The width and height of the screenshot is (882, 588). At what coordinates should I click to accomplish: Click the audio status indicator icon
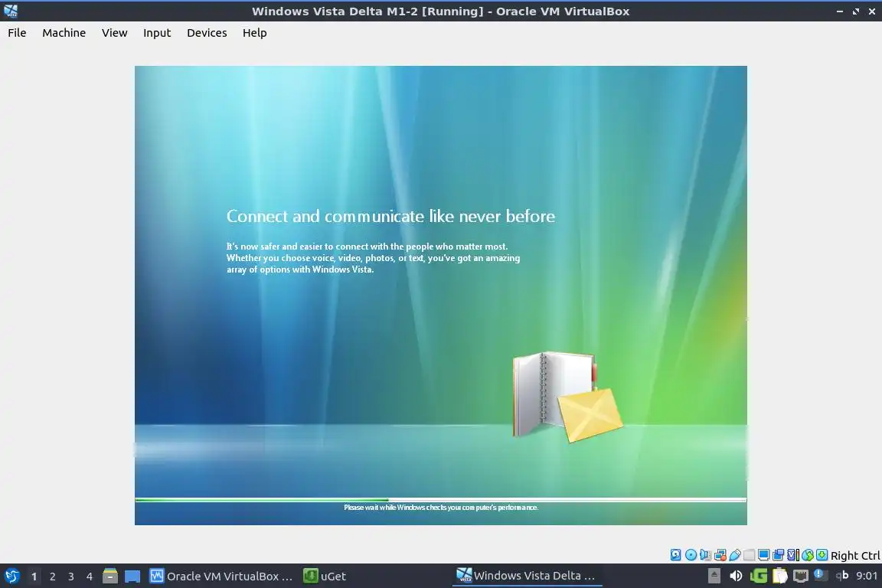coord(705,555)
